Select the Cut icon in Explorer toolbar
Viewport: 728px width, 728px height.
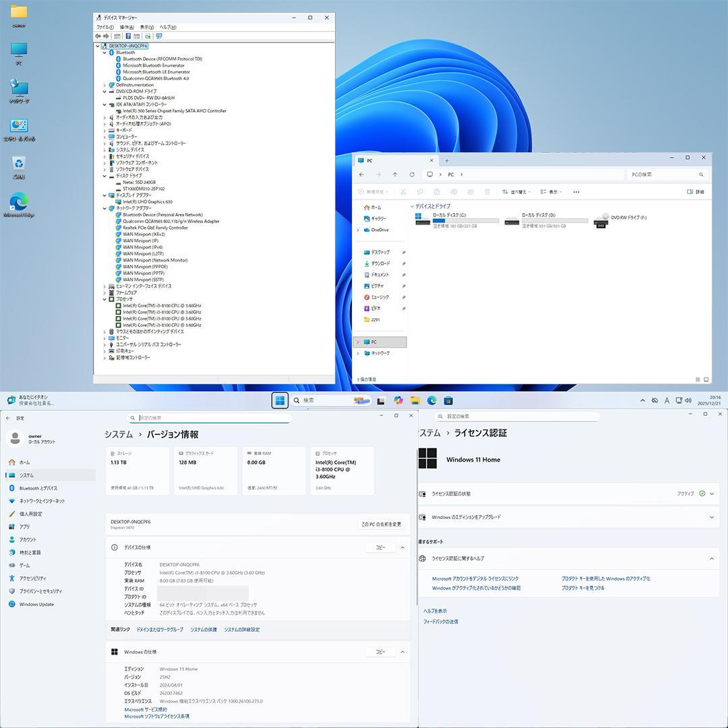point(402,192)
